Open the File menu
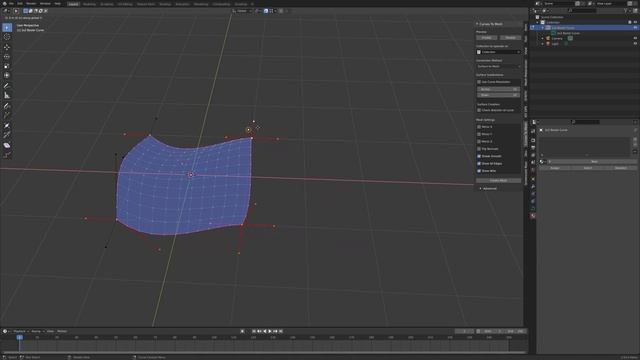 coord(11,3)
